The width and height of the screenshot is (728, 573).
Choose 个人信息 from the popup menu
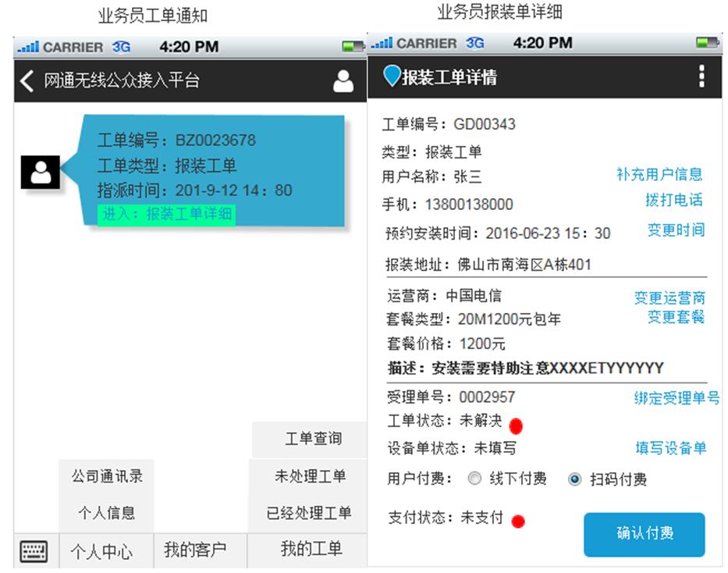107,514
